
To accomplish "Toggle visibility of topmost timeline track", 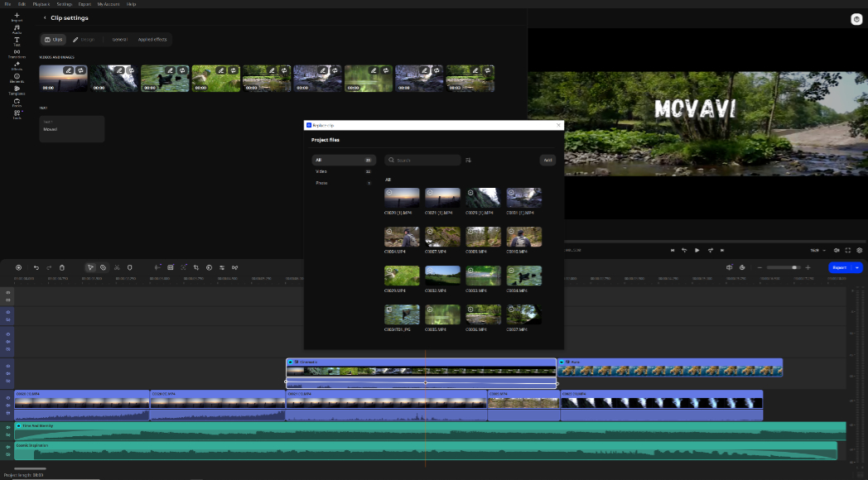I will (x=7, y=292).
